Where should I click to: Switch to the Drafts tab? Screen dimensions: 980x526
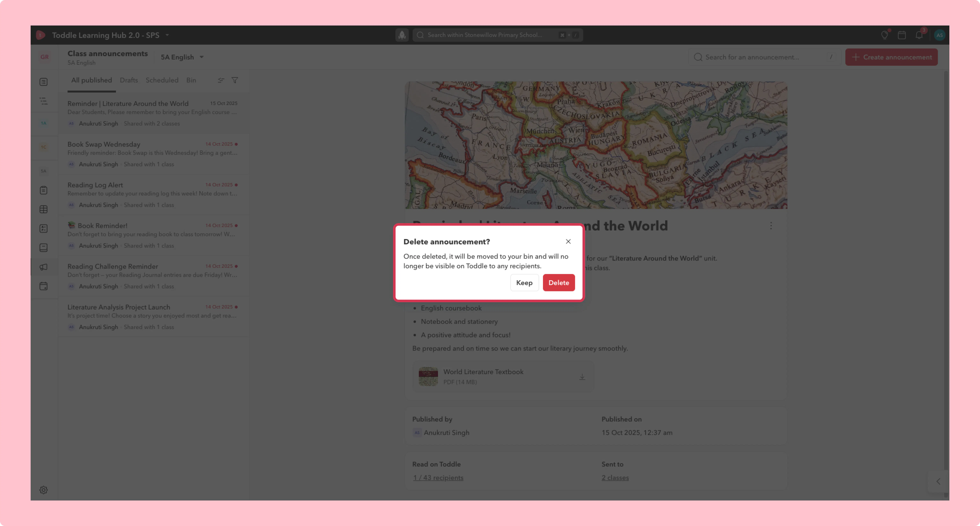coord(129,80)
